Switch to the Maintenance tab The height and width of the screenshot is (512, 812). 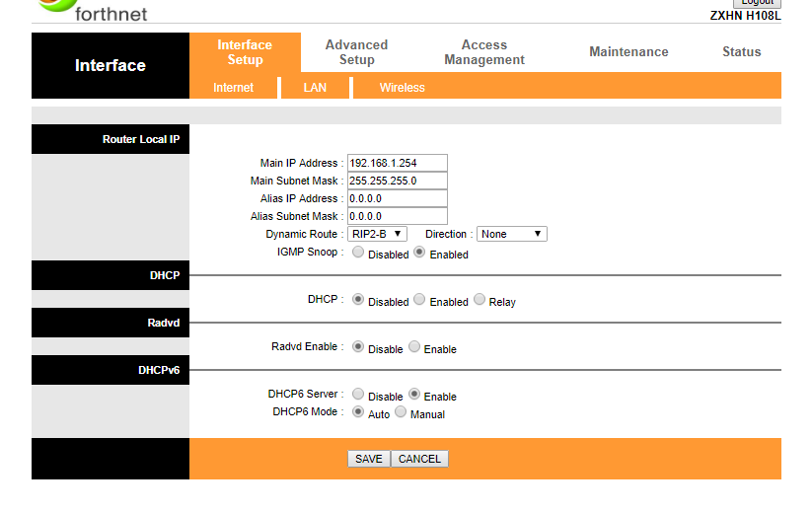[628, 51]
